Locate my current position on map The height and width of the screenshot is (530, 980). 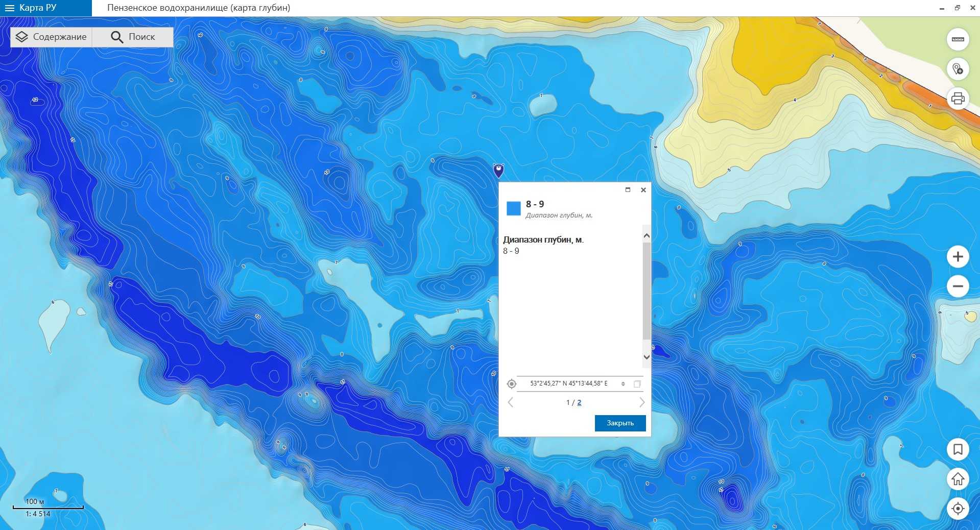(958, 509)
